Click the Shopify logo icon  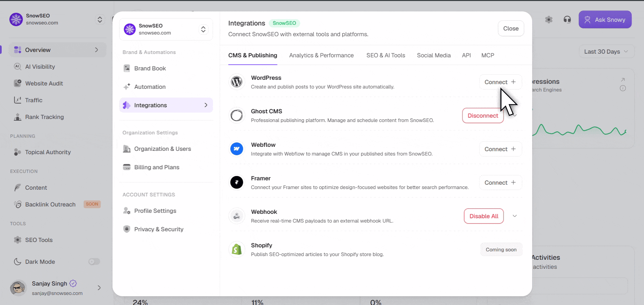(x=236, y=249)
